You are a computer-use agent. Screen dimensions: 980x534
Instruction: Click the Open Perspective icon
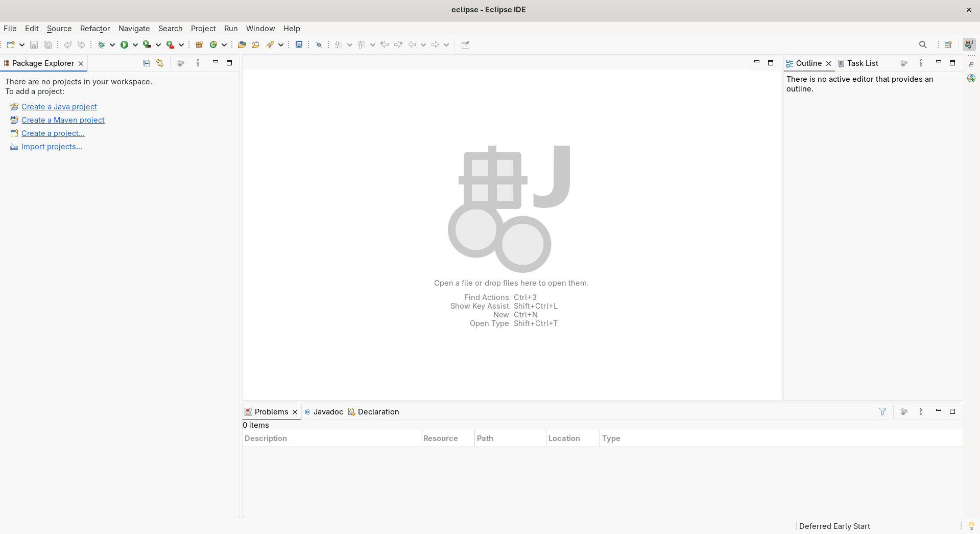pyautogui.click(x=948, y=45)
